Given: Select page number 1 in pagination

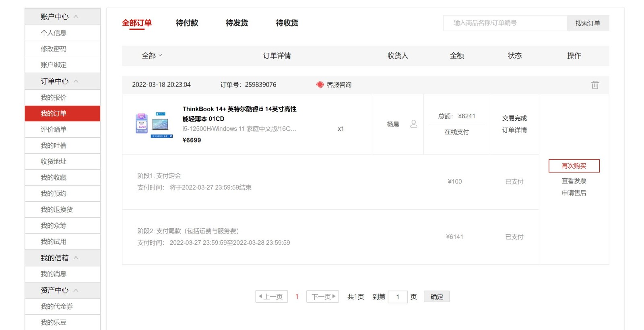Looking at the screenshot, I should click(x=297, y=297).
